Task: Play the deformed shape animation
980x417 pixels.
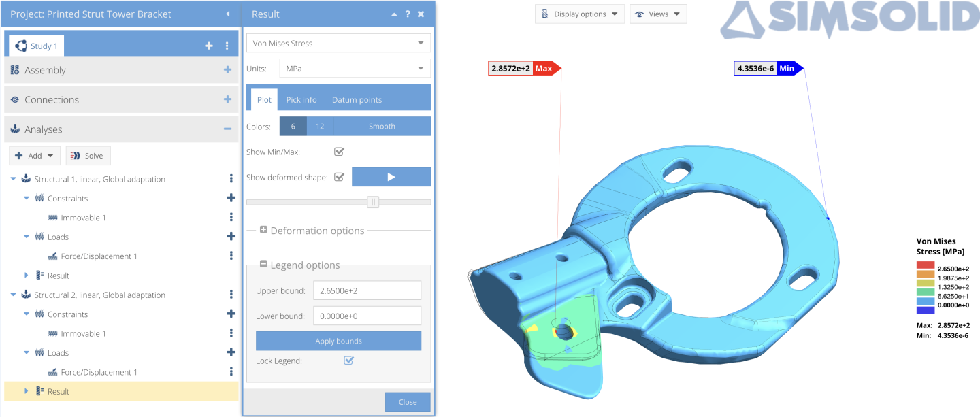Action: click(391, 177)
